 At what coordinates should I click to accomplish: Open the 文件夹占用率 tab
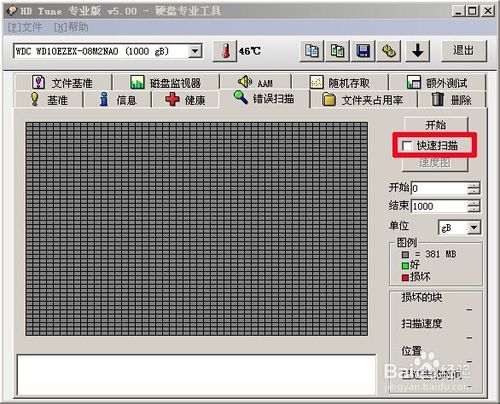point(363,100)
